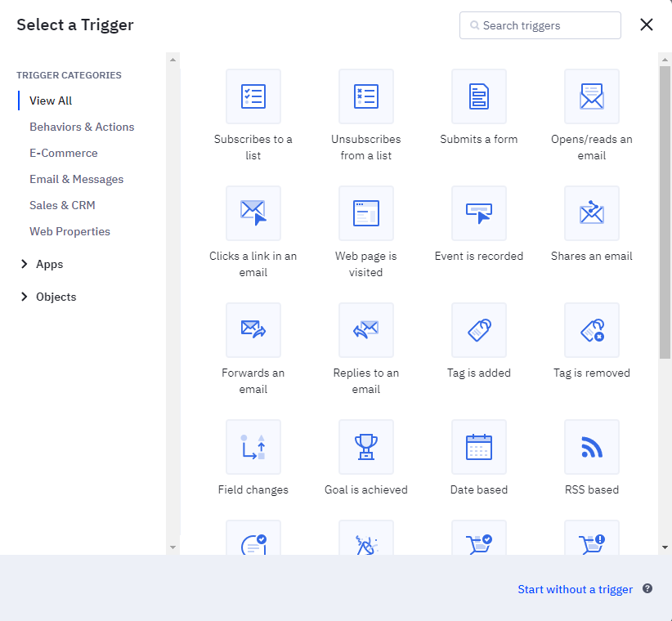Click the "RSS based" label text
The height and width of the screenshot is (621, 672).
click(592, 490)
